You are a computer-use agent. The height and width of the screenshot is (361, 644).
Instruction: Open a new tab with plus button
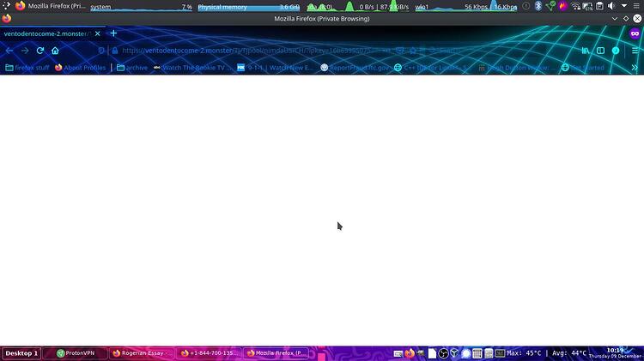pyautogui.click(x=113, y=33)
